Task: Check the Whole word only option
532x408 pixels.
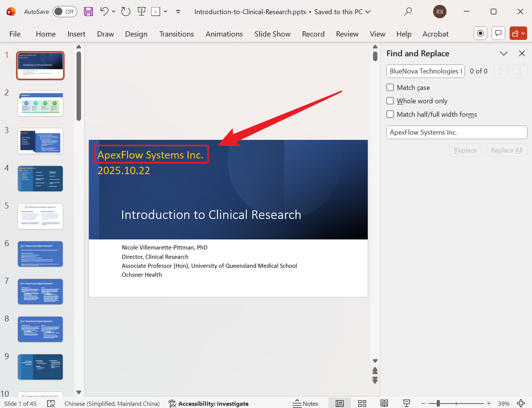Action: pos(390,101)
